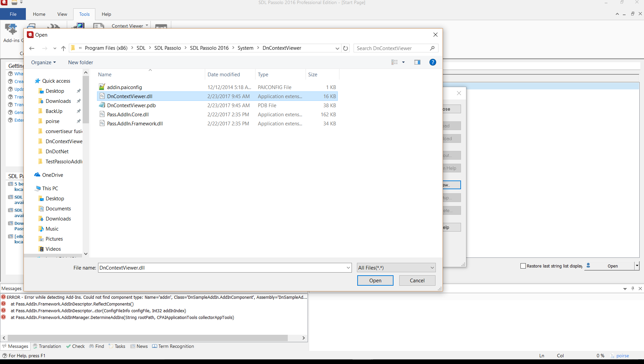Open Documents under This PC

(58, 209)
